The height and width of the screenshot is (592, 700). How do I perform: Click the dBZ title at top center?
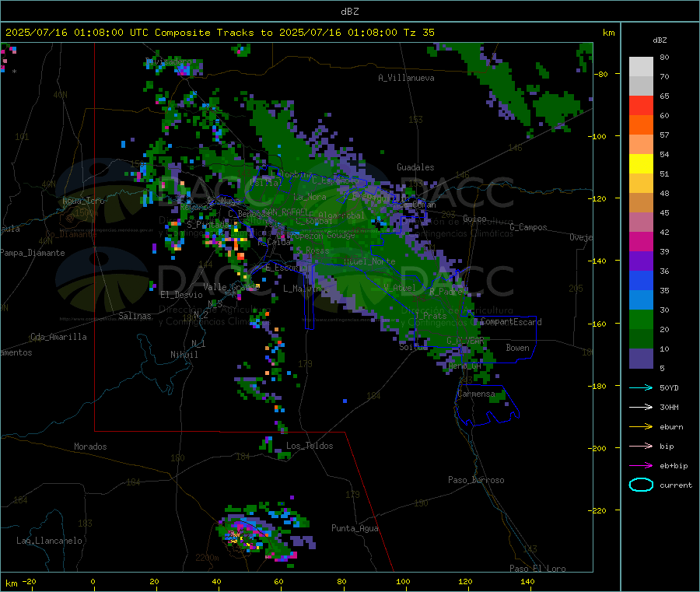pos(349,12)
